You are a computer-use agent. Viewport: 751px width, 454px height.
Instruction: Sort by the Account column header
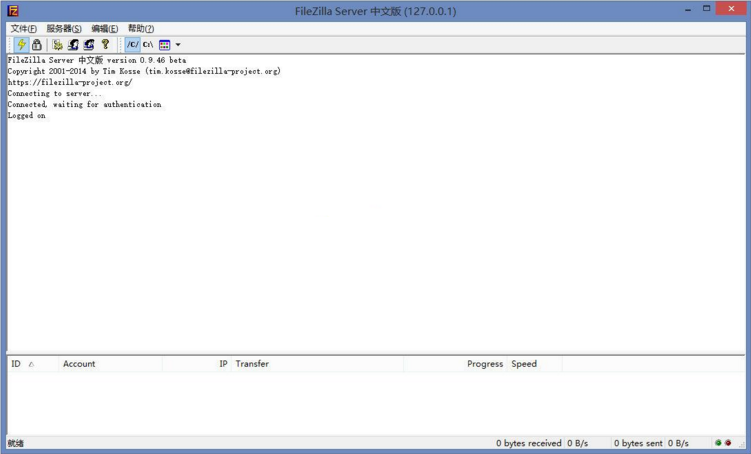(x=111, y=364)
